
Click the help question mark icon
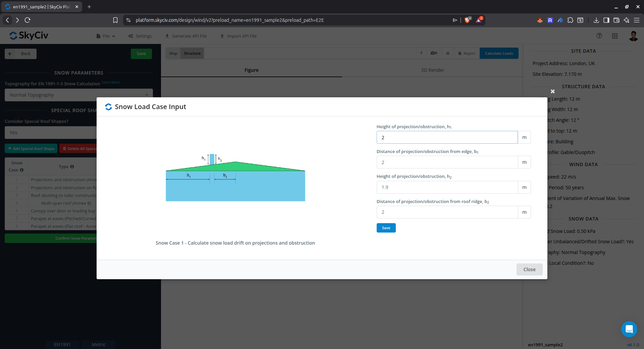point(599,36)
